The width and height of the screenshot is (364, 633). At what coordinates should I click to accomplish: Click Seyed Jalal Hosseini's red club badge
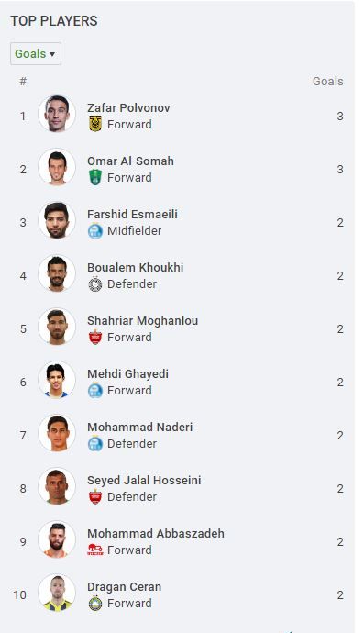coord(95,496)
